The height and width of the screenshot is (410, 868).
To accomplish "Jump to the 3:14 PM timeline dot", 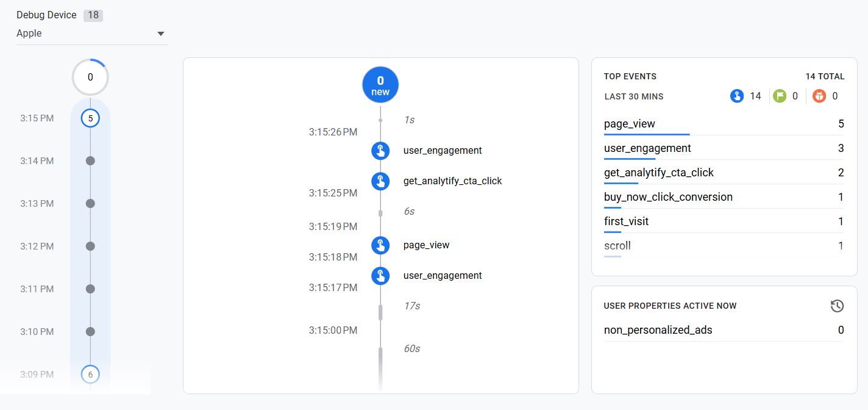I will coord(90,161).
